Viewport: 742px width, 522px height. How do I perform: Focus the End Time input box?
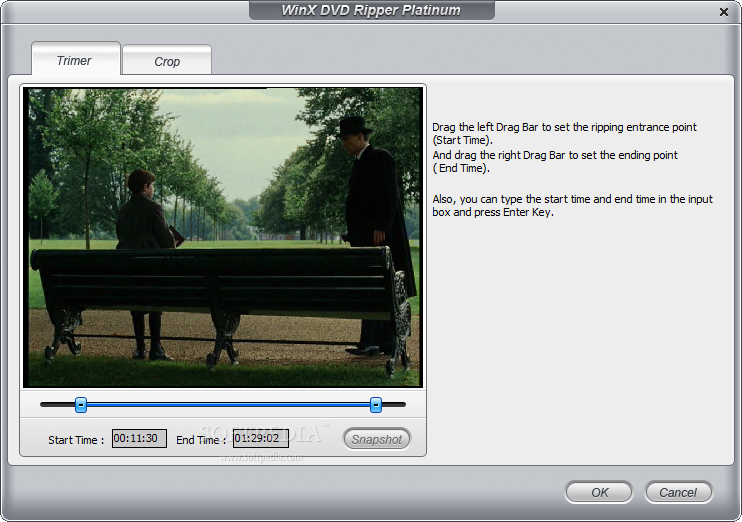(261, 438)
